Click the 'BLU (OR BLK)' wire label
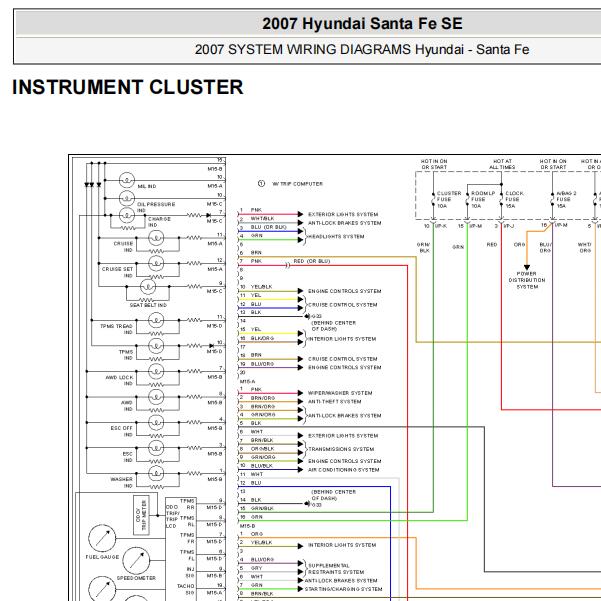This screenshot has width=601, height=601. 268,227
